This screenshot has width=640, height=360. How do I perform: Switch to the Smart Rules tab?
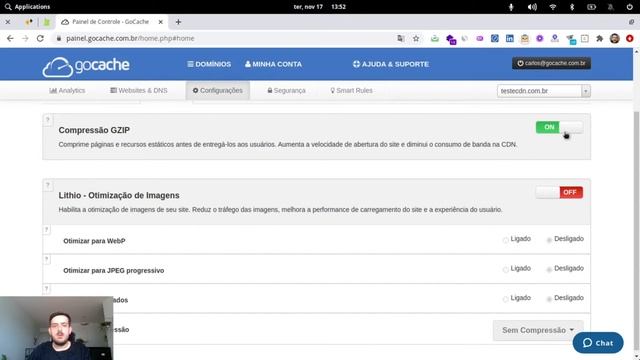click(x=351, y=91)
